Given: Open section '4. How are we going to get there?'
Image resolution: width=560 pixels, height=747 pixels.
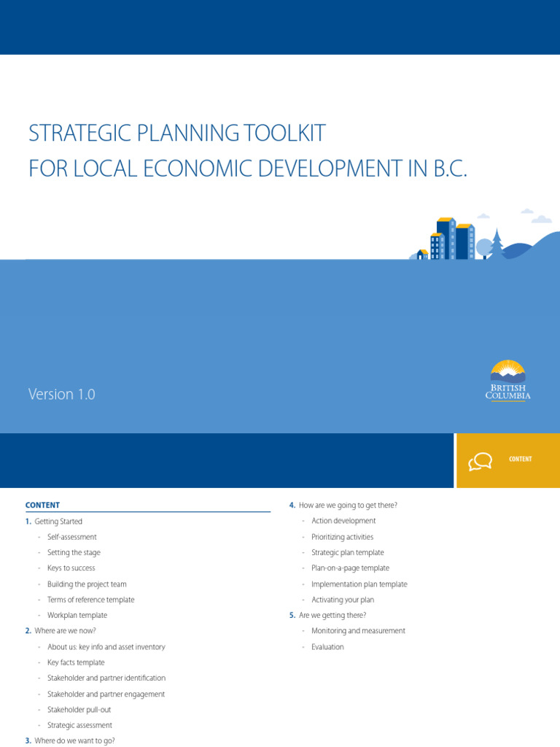Looking at the screenshot, I should pos(343,505).
